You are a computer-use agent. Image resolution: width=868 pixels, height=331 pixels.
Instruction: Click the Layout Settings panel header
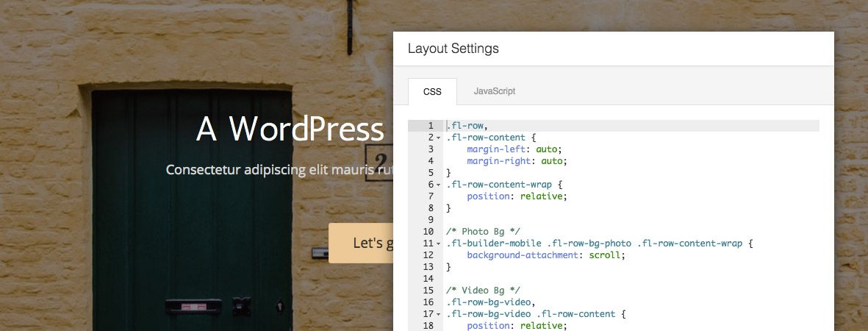[x=453, y=49]
